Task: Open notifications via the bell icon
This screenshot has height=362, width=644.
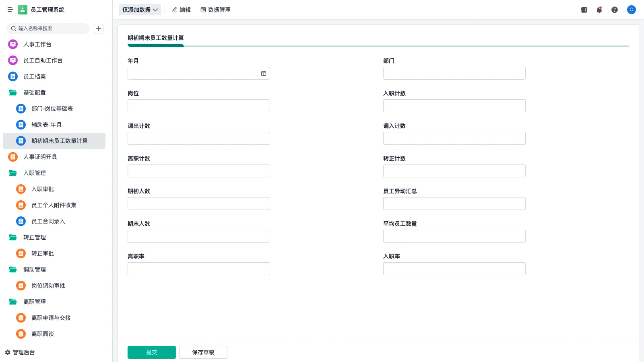Action: 599,10
